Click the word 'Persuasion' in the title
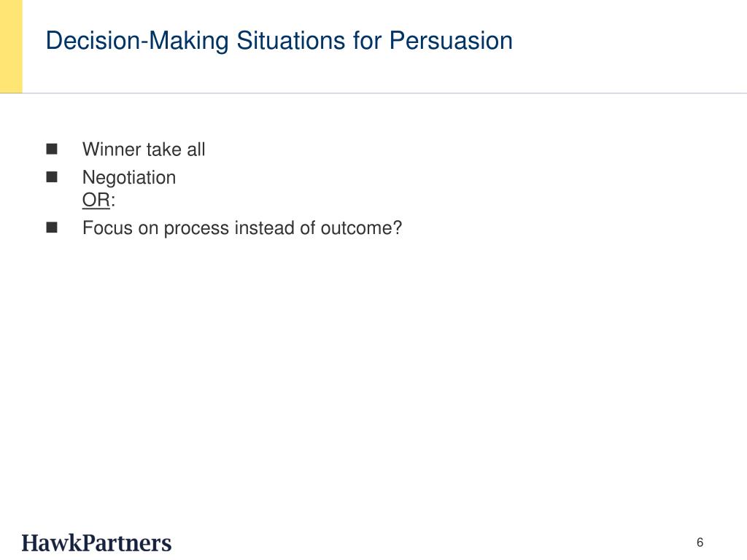Image resolution: width=747 pixels, height=560 pixels. pos(451,41)
